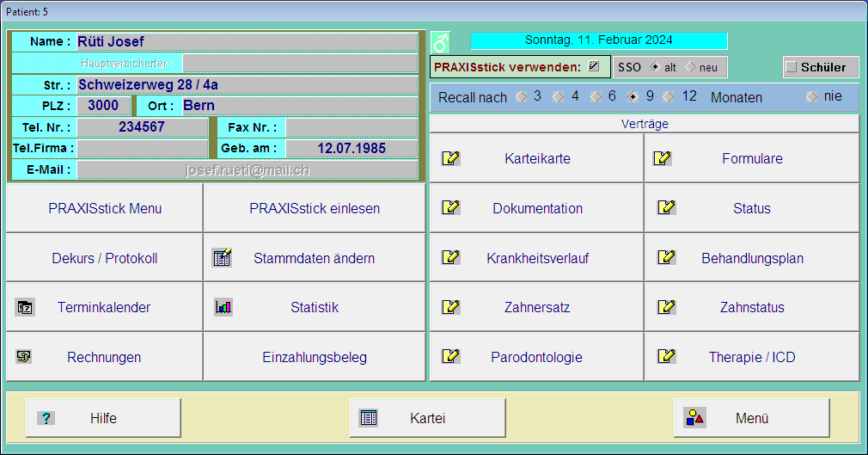The image size is (868, 455).
Task: Click the Rechnungen invoice icon
Action: [24, 356]
